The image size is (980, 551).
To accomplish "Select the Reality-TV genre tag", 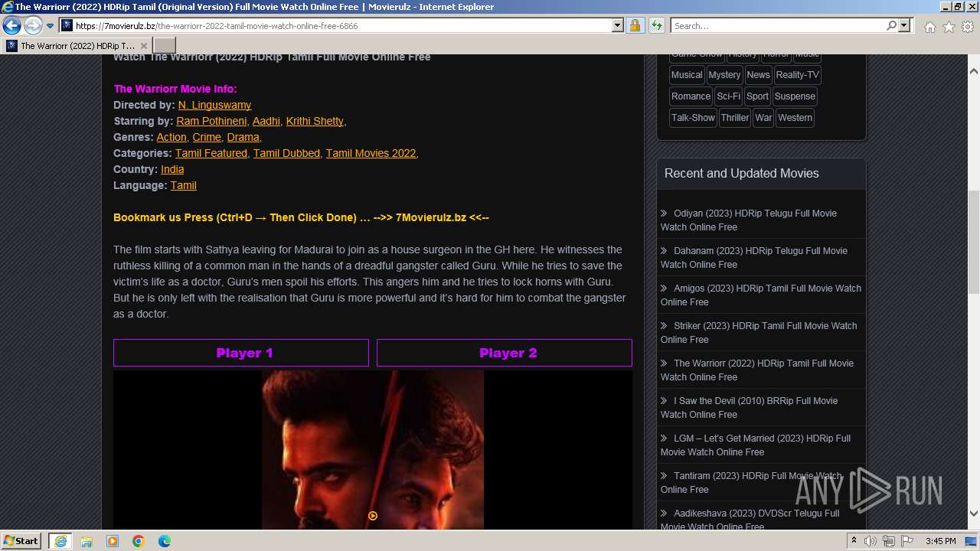I will (x=797, y=75).
